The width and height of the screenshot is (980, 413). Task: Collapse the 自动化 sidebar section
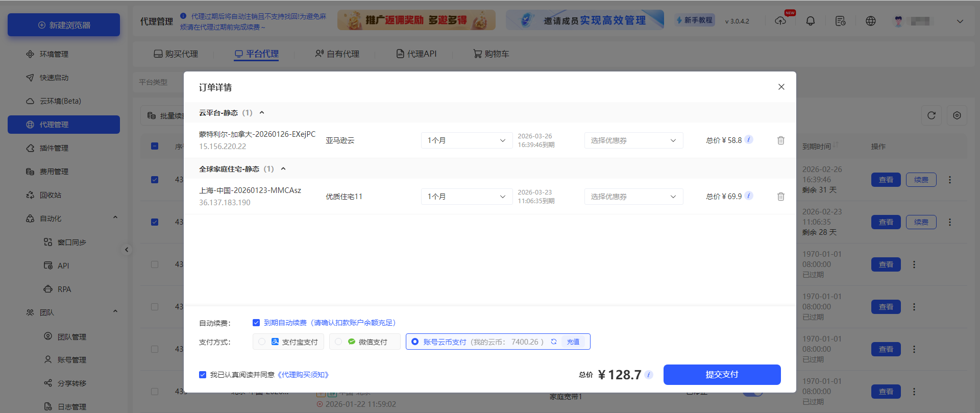coord(115,217)
